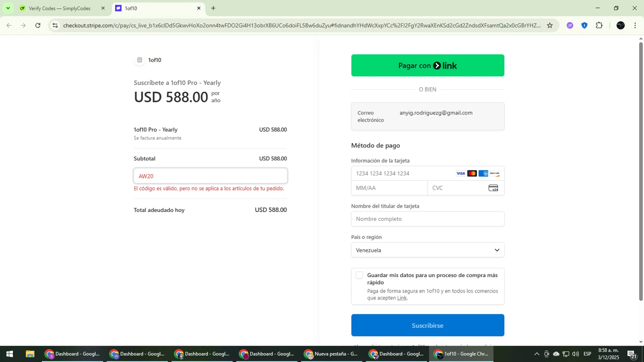Open a new browser tab

[x=213, y=8]
